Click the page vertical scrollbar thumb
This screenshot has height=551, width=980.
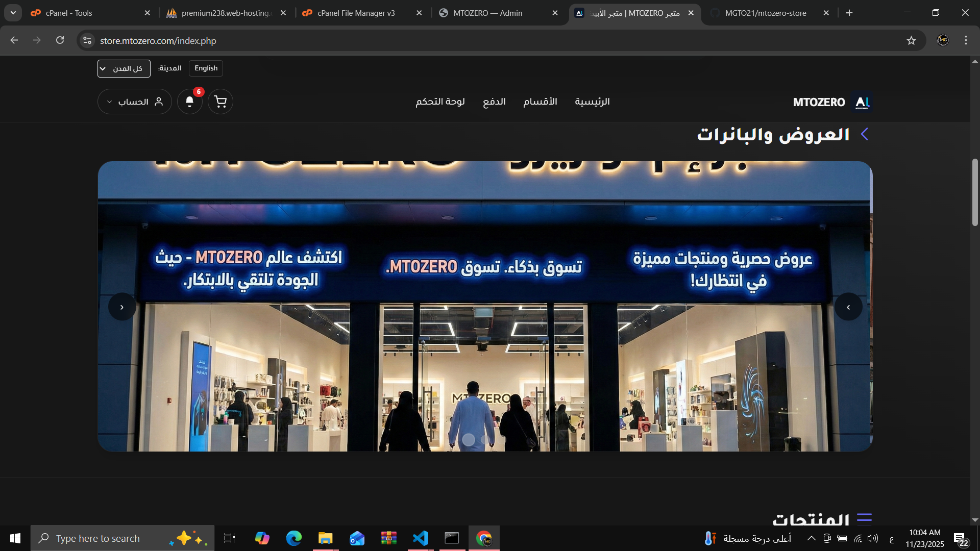click(x=975, y=192)
